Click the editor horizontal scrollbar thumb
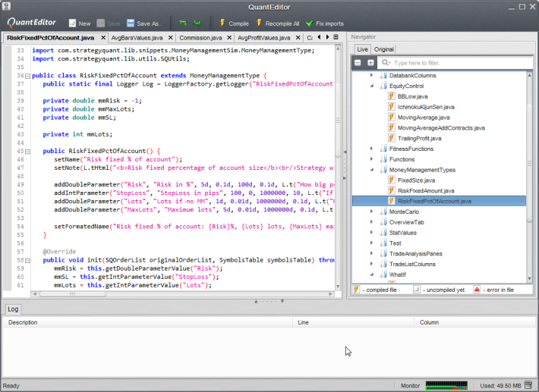Screen dimensions: 539x392 [x=72, y=294]
